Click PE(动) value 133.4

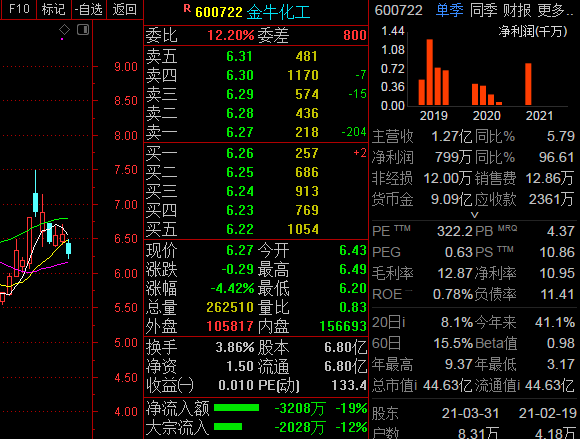(349, 385)
